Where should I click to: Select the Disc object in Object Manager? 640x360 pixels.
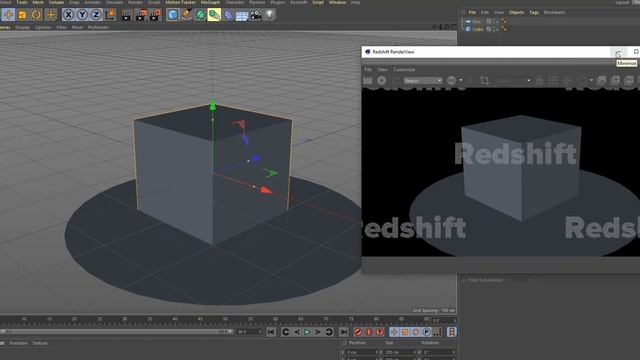477,22
